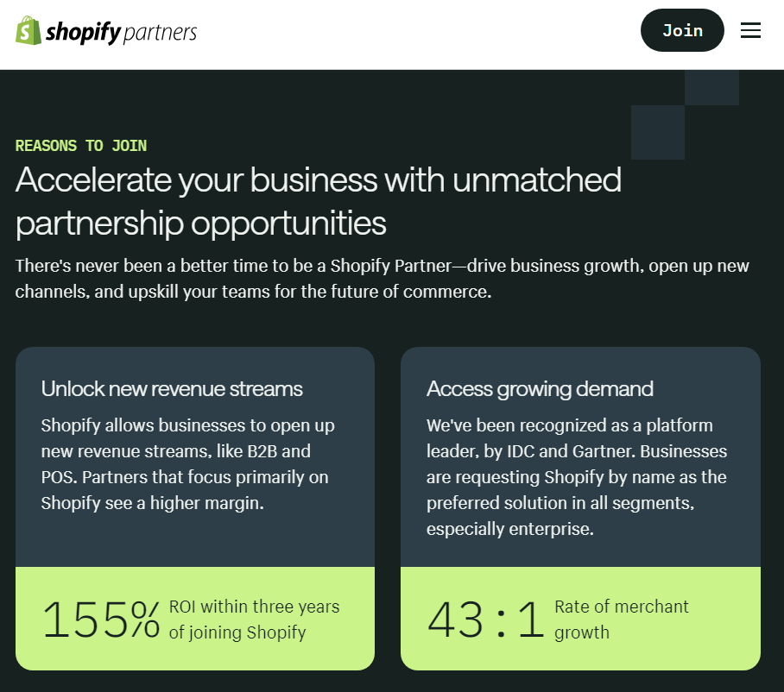Click the 155% ROI statistic

(x=101, y=620)
